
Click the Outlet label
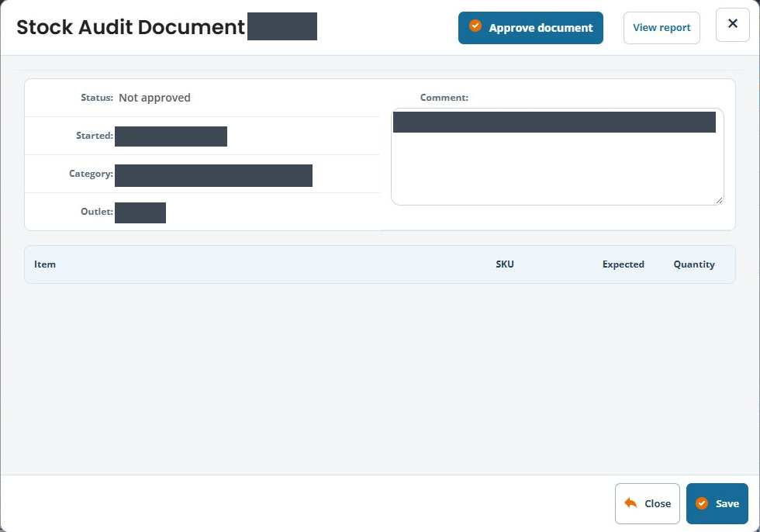click(96, 211)
